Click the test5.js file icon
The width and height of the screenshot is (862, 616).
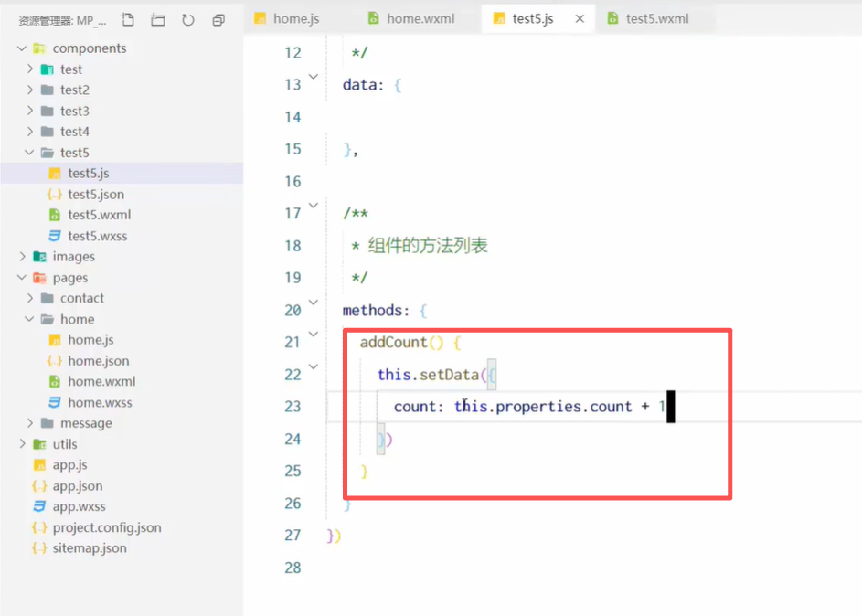click(55, 173)
